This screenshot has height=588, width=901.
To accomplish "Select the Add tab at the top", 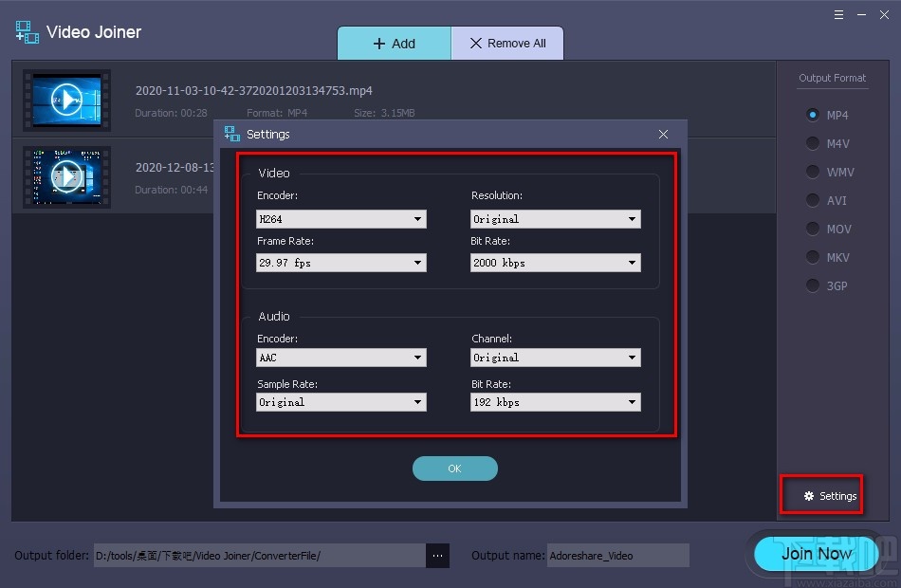I will click(395, 43).
